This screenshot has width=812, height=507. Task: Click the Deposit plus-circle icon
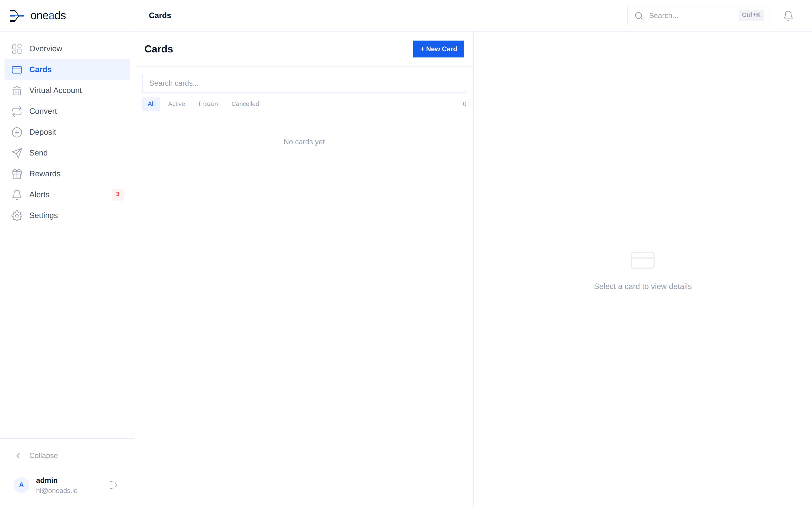[x=17, y=132]
